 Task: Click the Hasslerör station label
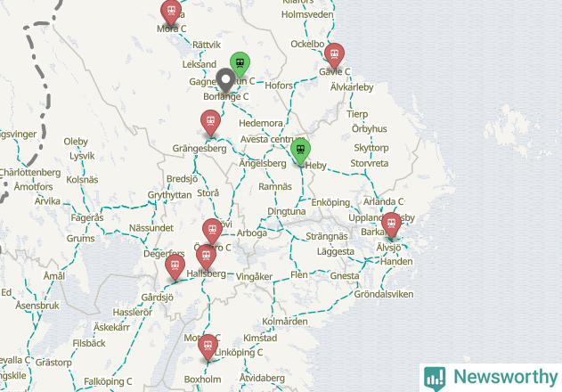133,313
